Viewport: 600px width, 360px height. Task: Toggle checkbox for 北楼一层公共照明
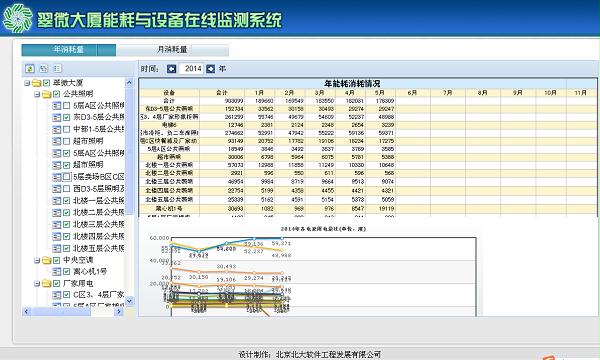click(67, 200)
